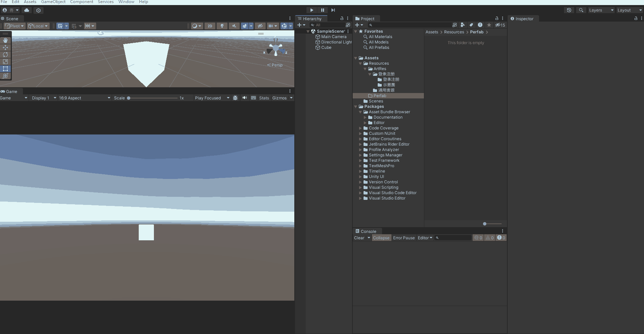This screenshot has width=644, height=334.
Task: Favorite filter star in Project toolbar
Action: [489, 25]
